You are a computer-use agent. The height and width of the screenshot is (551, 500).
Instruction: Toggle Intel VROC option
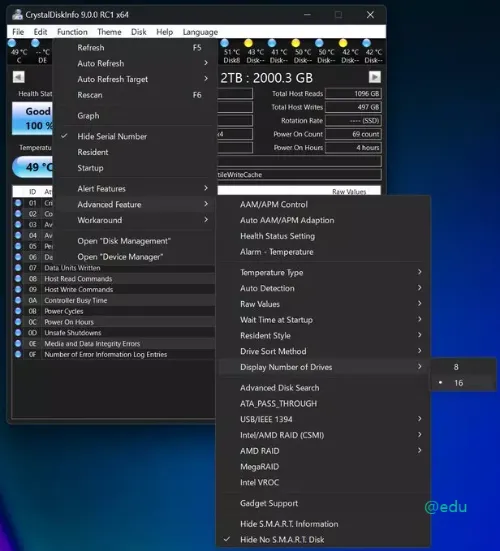tap(323, 482)
